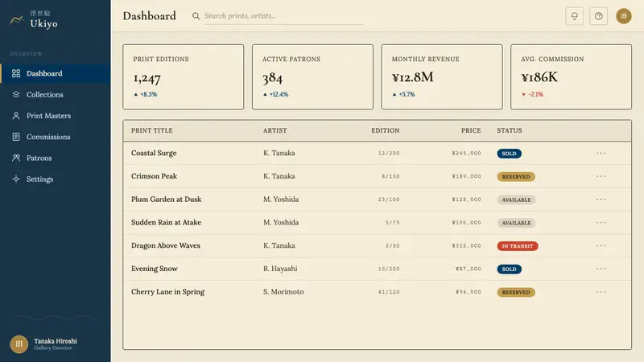Click the Collections layers icon
This screenshot has width=644, height=362.
pos(16,94)
